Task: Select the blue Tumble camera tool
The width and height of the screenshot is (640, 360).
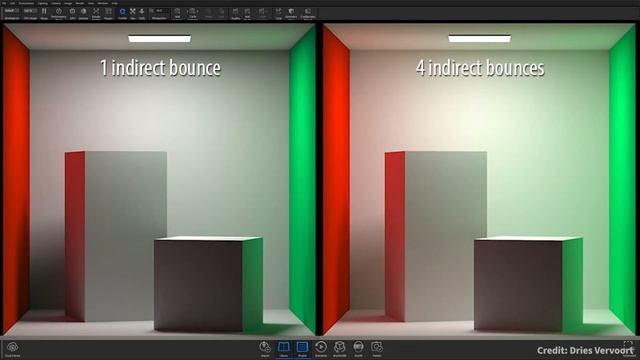Action: tap(122, 11)
